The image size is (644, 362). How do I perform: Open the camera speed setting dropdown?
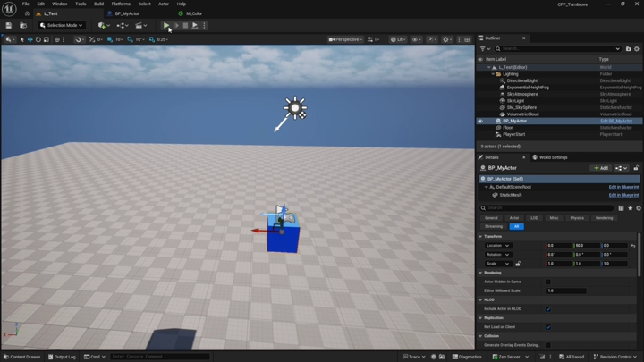(373, 39)
